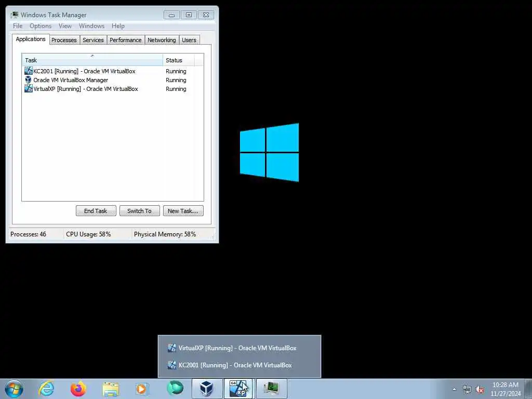The width and height of the screenshot is (532, 399).
Task: Click Processes: 46 in status bar
Action: [28, 234]
